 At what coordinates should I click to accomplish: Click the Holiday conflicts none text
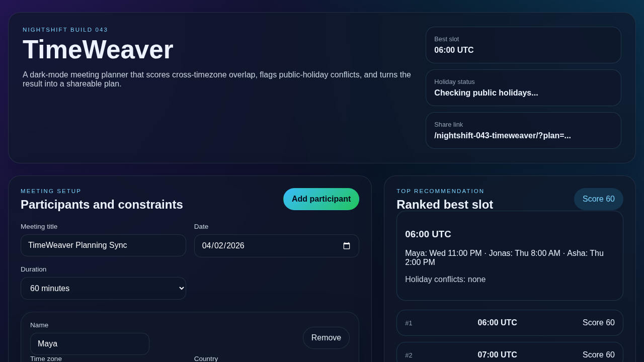[445, 280]
